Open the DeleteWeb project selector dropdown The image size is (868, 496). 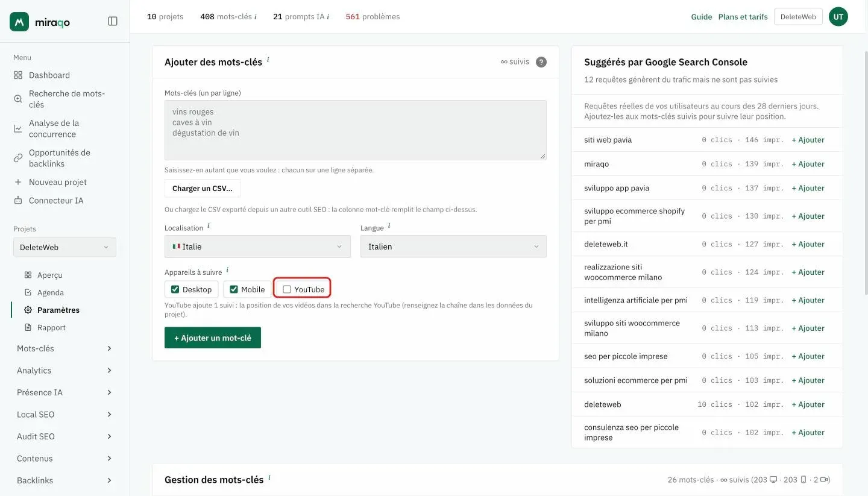(x=64, y=247)
